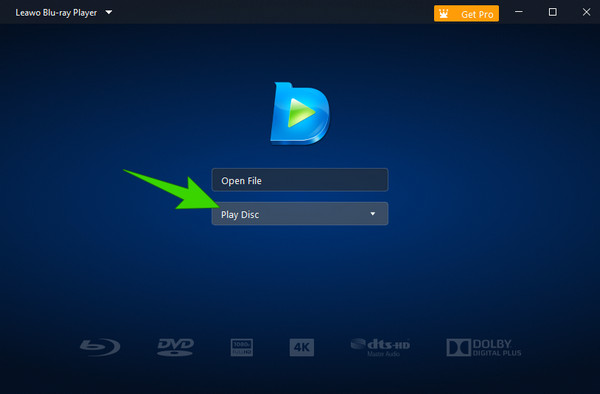This screenshot has width=600, height=394.
Task: Click the green play triangle inside the logo
Action: coord(301,112)
